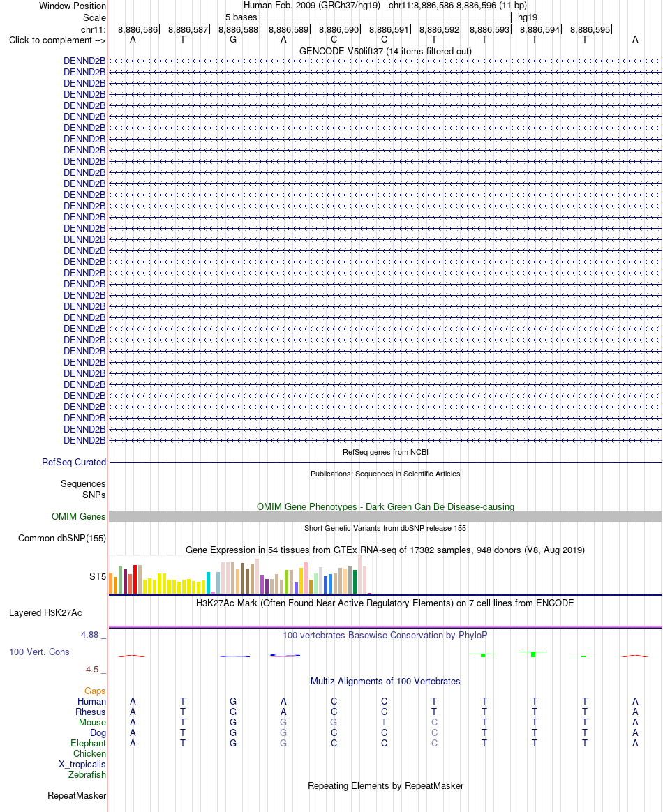This screenshot has height=812, width=663.
Task: Click the 'RepeatMasker' track label
Action: 77,795
